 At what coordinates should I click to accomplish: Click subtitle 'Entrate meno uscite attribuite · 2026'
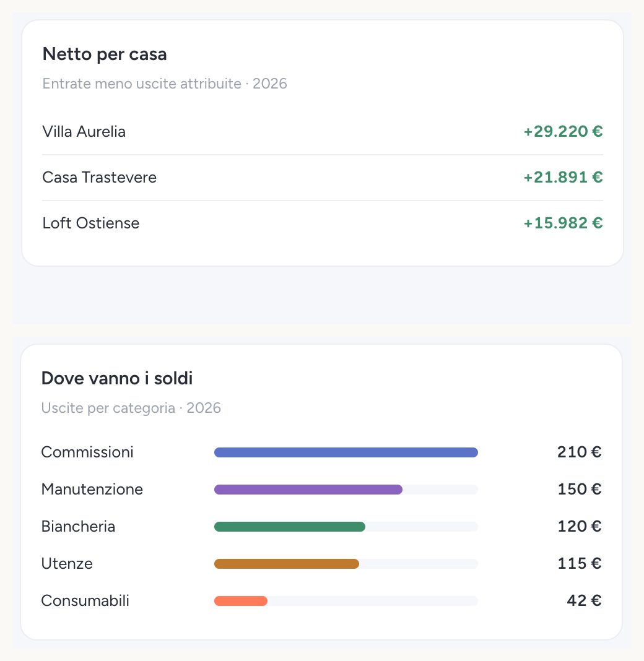[x=165, y=84]
